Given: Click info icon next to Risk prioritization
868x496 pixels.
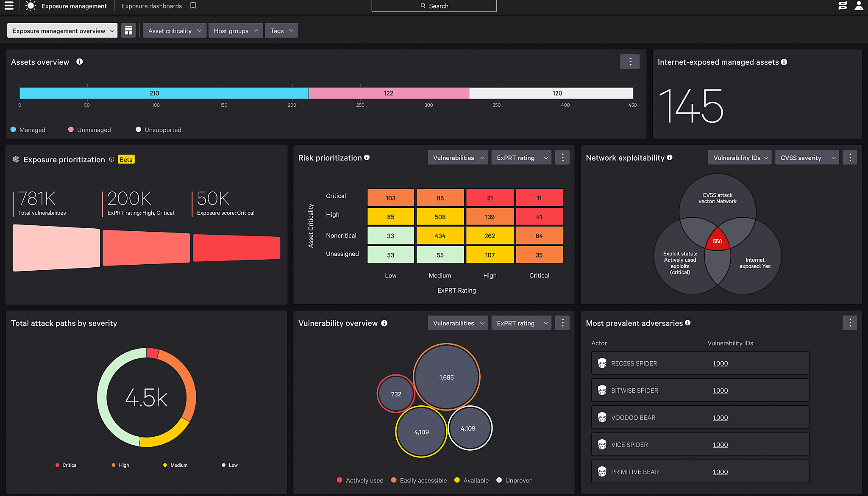Looking at the screenshot, I should pos(367,158).
